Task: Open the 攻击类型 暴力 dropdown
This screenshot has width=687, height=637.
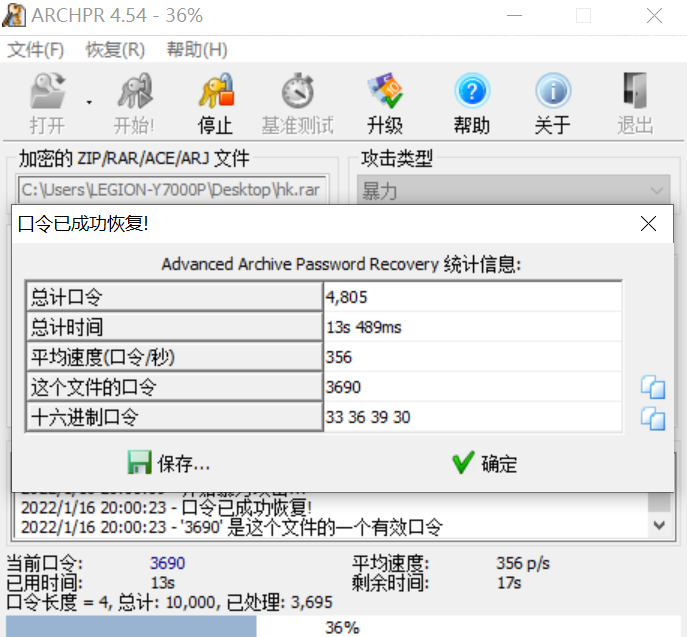Action: [513, 191]
